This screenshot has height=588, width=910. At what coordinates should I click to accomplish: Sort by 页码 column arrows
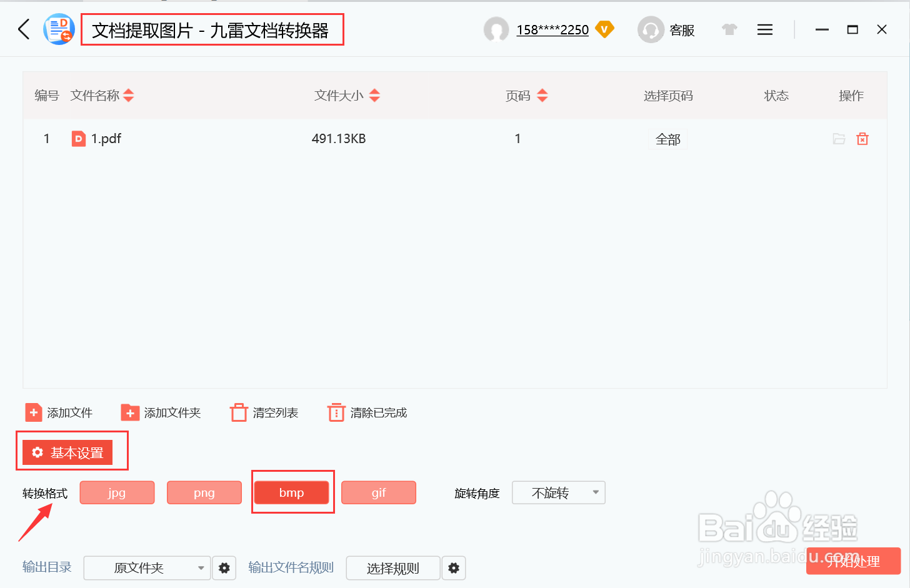542,96
